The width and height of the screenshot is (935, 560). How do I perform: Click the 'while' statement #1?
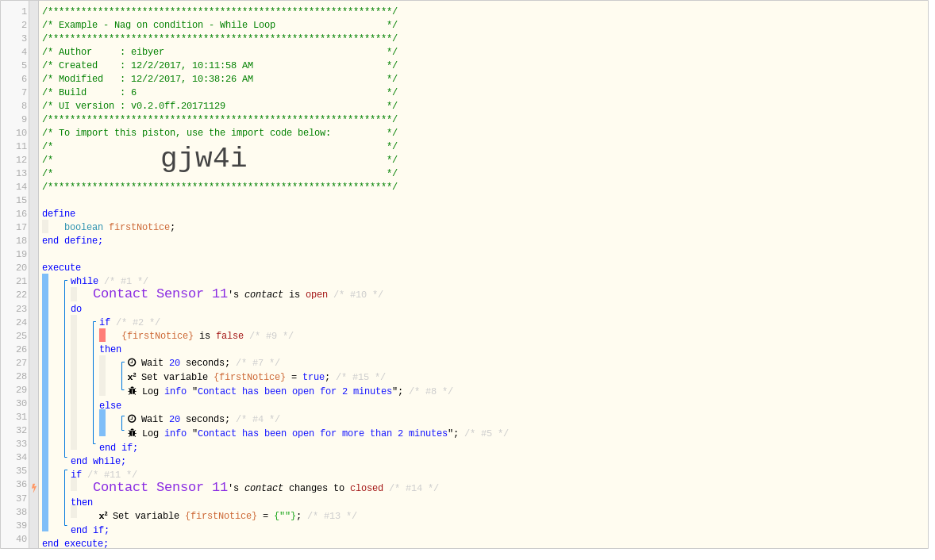click(85, 283)
